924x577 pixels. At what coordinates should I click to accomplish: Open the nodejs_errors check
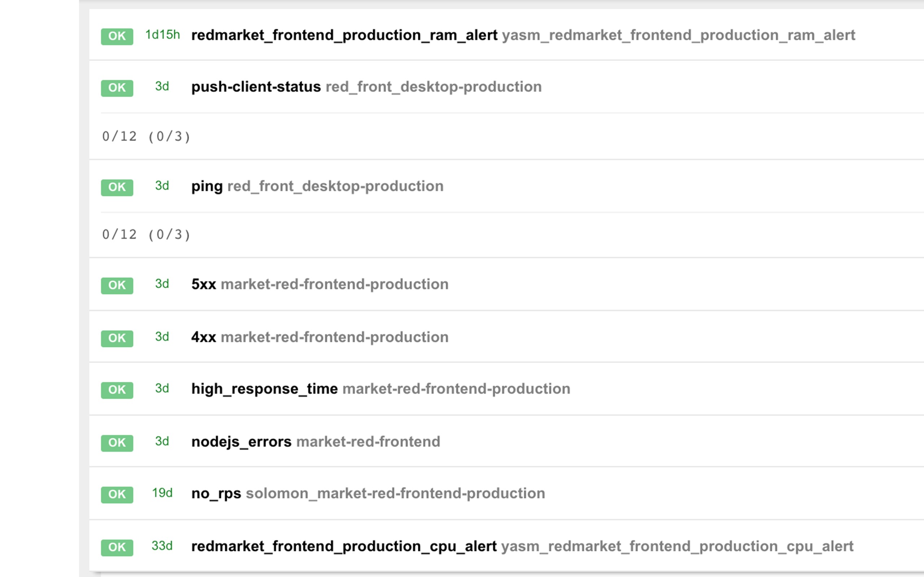tap(241, 442)
